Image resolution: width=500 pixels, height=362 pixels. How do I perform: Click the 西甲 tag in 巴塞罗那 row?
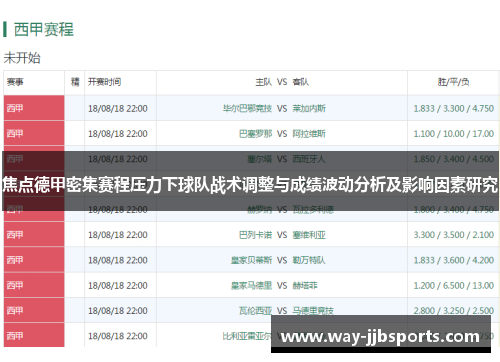point(15,134)
